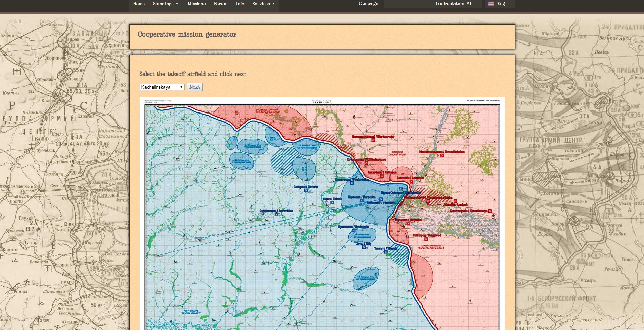
Task: Click the Kotluban airfield marker
Action: coord(382,176)
